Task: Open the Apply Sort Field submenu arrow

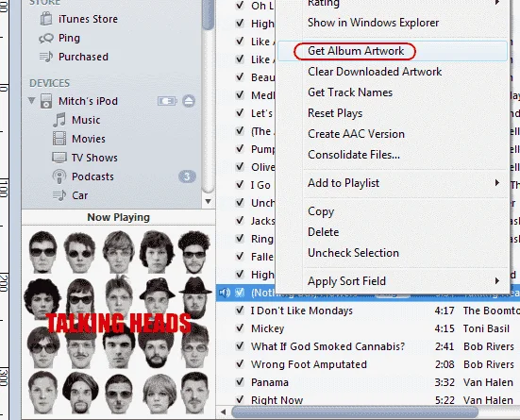Action: coord(496,281)
